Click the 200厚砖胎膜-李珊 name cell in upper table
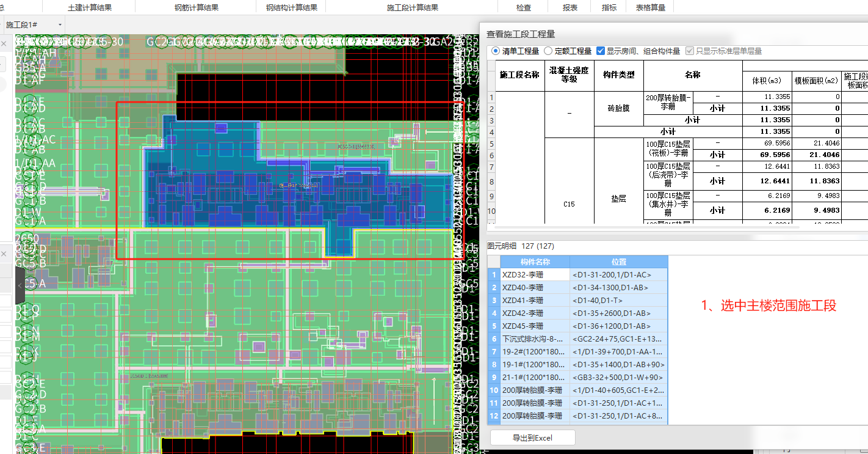 point(668,102)
